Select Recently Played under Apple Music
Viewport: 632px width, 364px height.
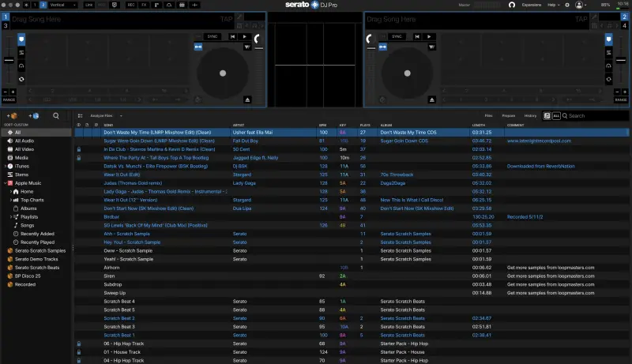[37, 242]
